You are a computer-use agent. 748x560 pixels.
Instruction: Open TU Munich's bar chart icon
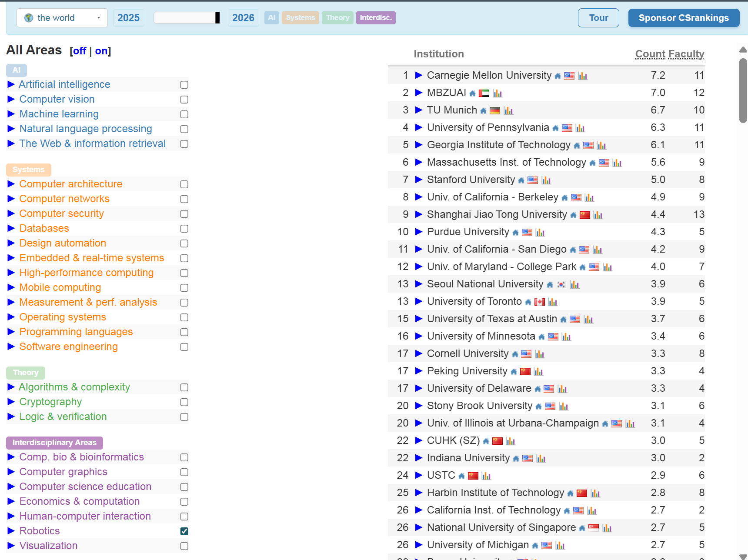(x=508, y=111)
